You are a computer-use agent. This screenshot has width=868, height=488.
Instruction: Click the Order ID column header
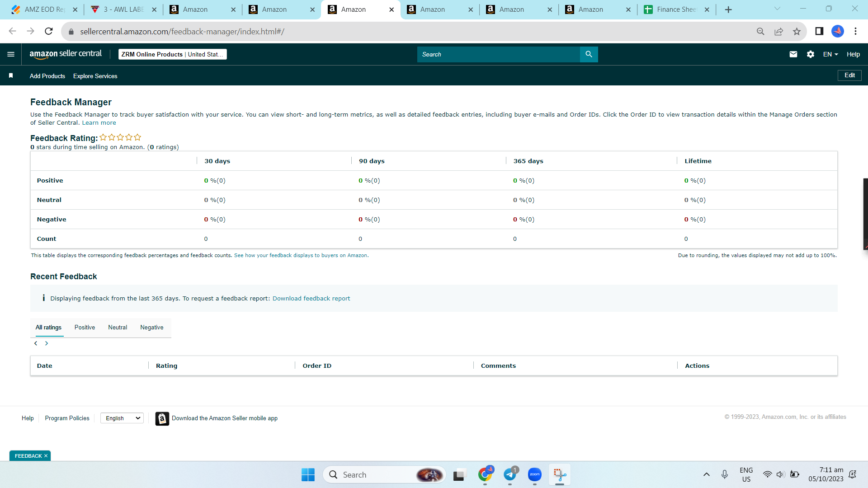(317, 366)
